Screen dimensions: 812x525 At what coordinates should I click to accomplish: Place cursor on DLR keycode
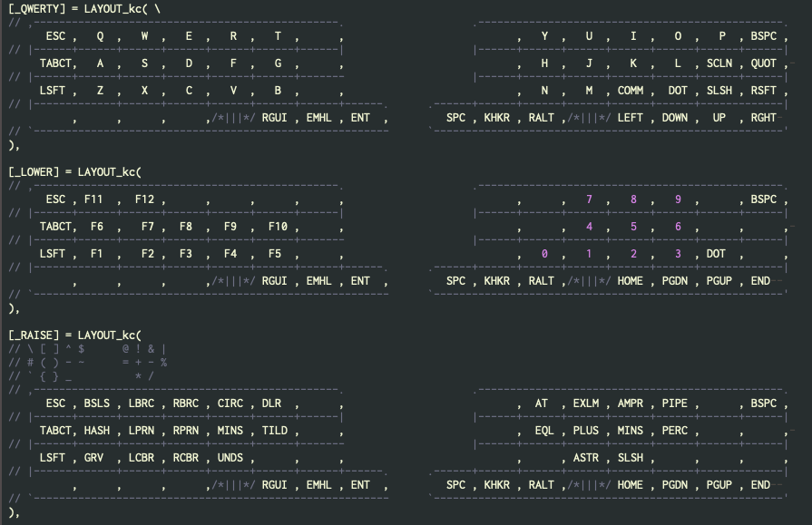click(x=271, y=403)
